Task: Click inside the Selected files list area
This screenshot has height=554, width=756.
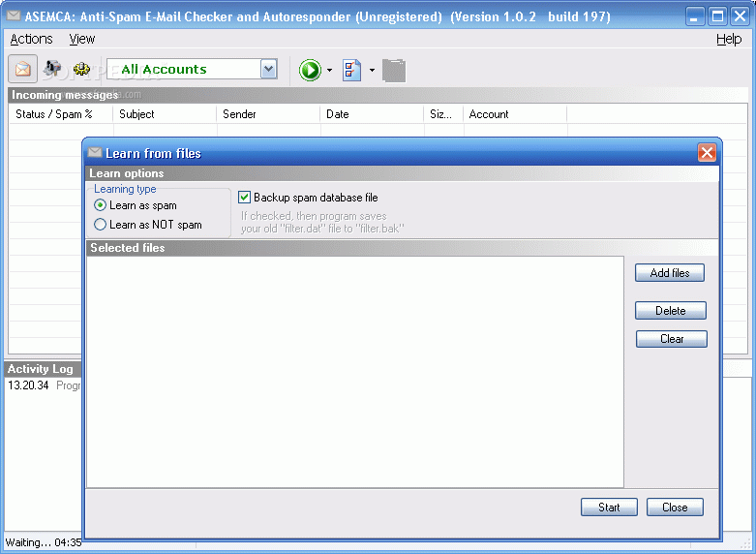Action: pos(355,372)
